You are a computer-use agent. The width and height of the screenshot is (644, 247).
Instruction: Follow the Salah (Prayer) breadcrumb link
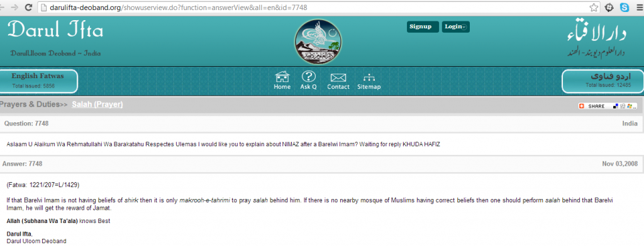(x=97, y=105)
